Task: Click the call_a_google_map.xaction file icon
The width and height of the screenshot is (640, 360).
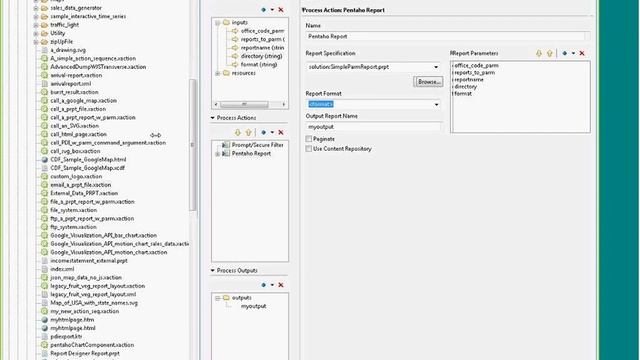Action: 44,101
